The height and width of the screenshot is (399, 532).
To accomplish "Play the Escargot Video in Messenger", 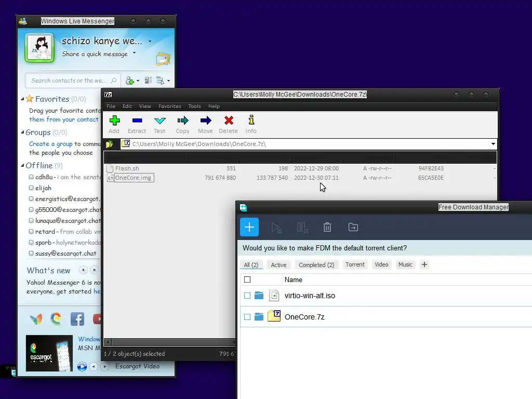I will pyautogui.click(x=82, y=366).
